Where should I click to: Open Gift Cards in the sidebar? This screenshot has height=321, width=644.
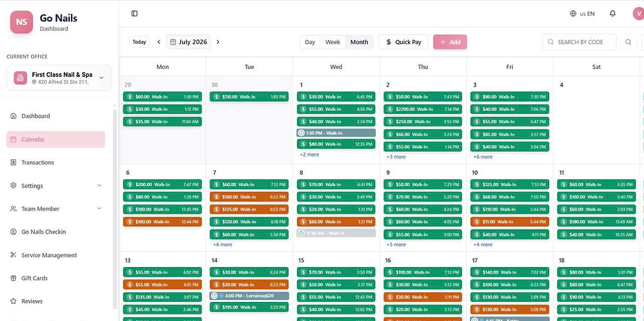pyautogui.click(x=56, y=278)
